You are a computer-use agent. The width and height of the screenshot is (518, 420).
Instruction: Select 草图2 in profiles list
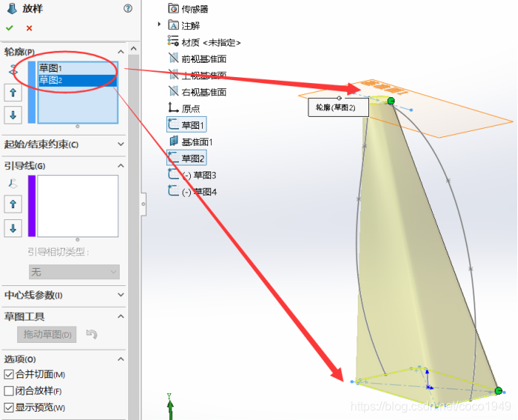(78, 80)
